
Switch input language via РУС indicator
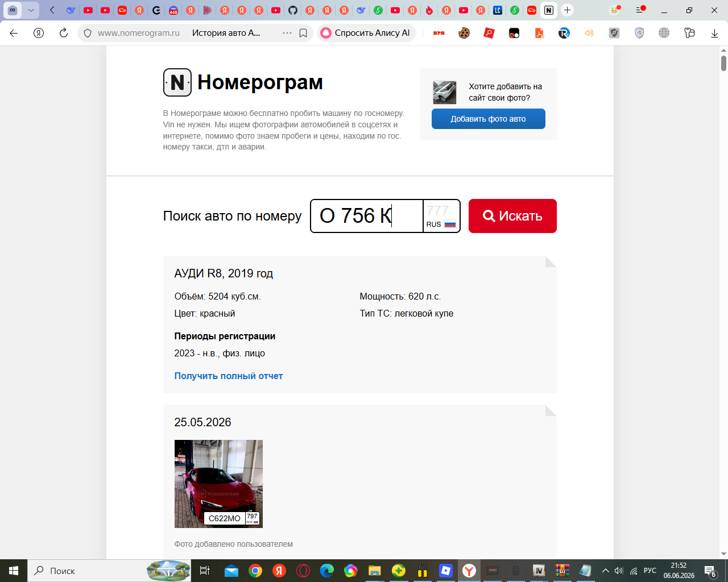point(650,571)
